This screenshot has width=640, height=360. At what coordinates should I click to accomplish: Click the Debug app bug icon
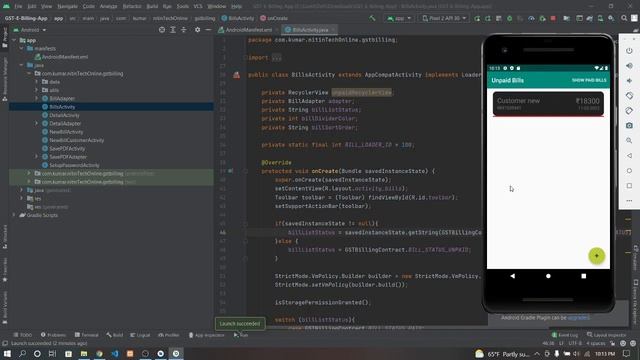tap(509, 18)
